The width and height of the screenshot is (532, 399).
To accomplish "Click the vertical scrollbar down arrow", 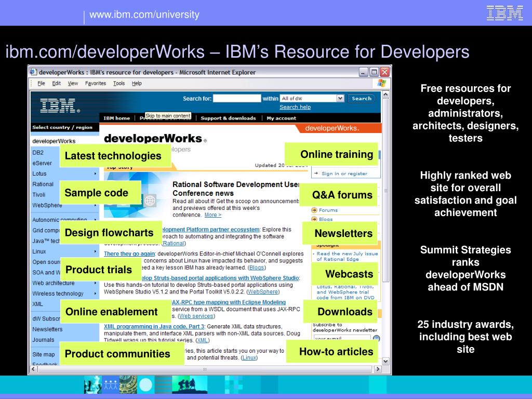I will [386, 361].
